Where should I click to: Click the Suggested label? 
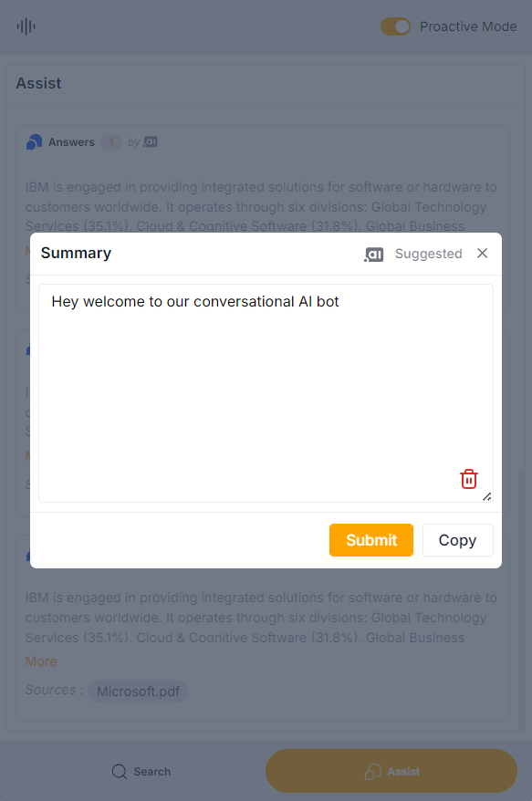[x=428, y=254]
